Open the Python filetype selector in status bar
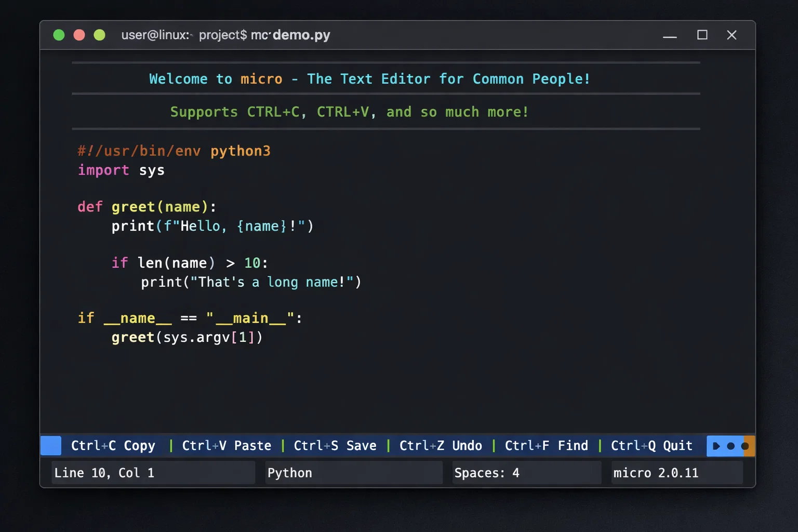The height and width of the screenshot is (532, 798). (353, 473)
